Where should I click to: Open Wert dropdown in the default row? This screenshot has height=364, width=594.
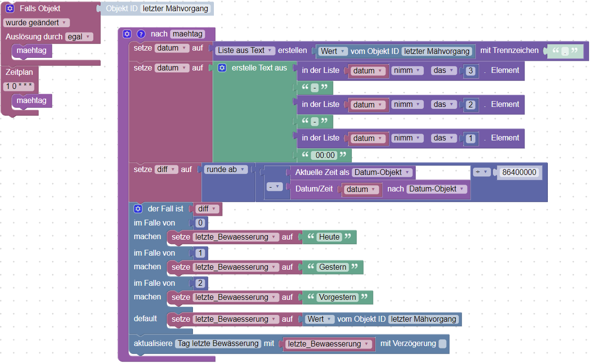tap(320, 319)
